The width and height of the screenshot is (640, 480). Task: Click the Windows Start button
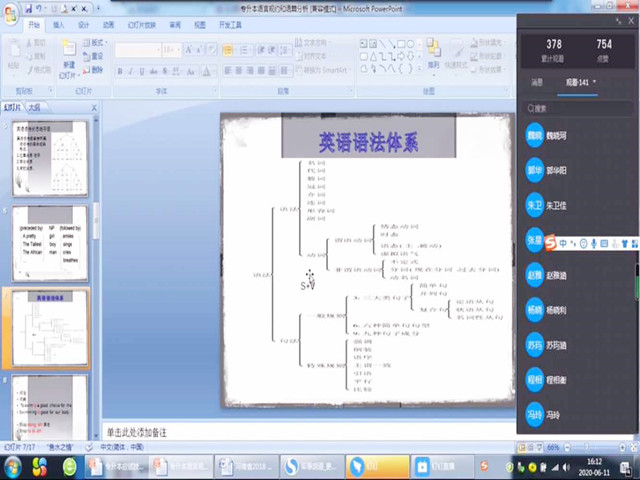pos(14,467)
